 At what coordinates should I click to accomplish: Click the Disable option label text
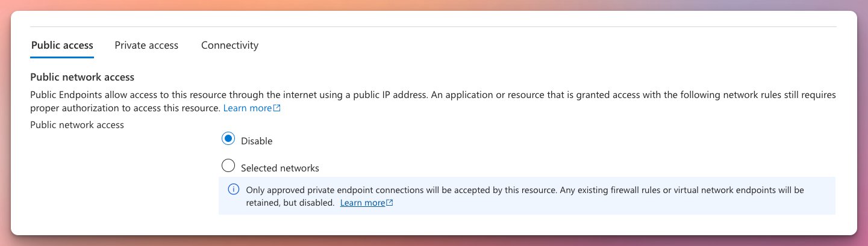pyautogui.click(x=257, y=141)
